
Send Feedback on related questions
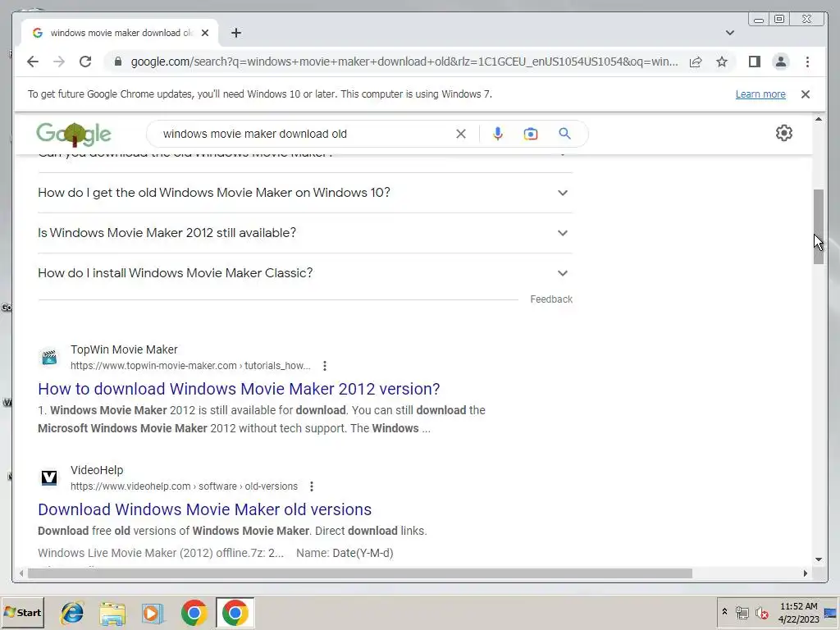click(x=551, y=299)
